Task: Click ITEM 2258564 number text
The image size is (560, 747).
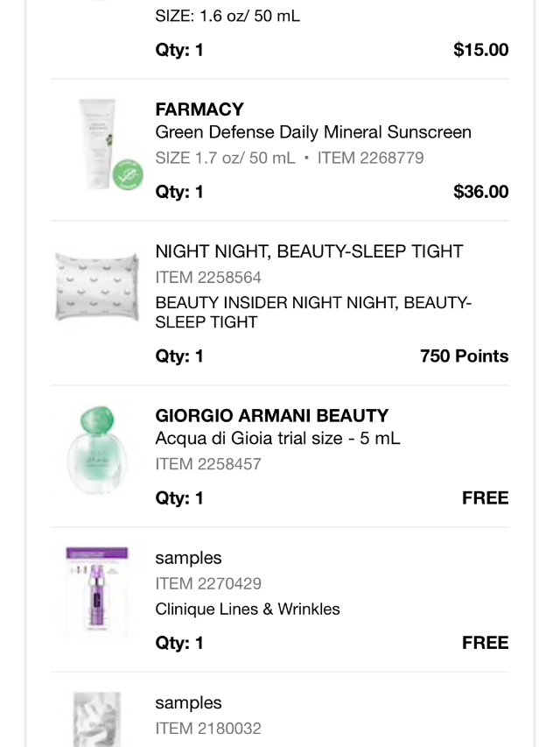Action: coord(208,278)
